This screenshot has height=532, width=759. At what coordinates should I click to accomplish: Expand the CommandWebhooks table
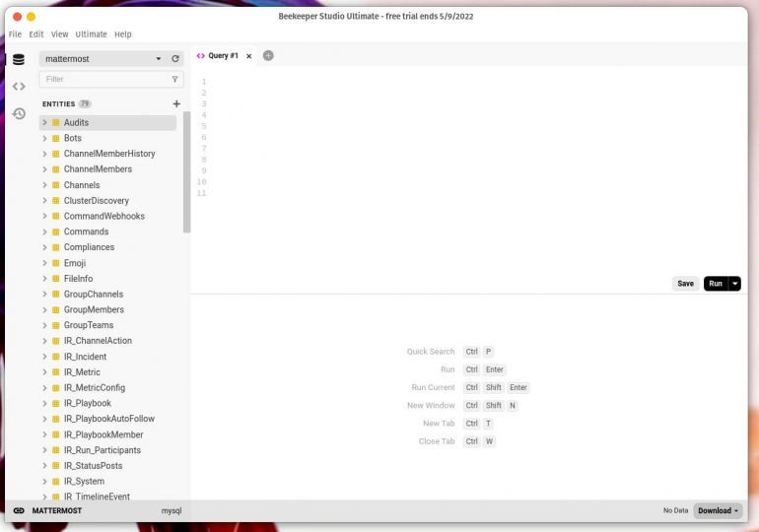[x=44, y=216]
